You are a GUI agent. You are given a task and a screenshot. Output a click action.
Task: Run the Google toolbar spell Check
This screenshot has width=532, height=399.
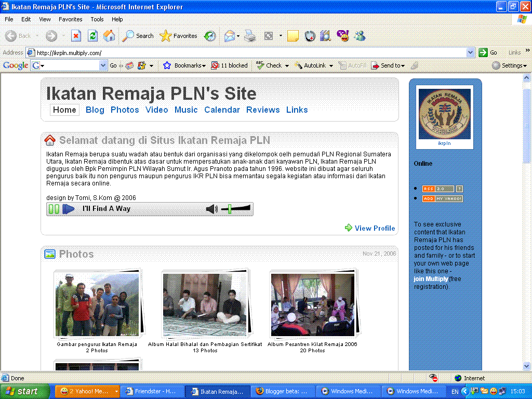269,65
